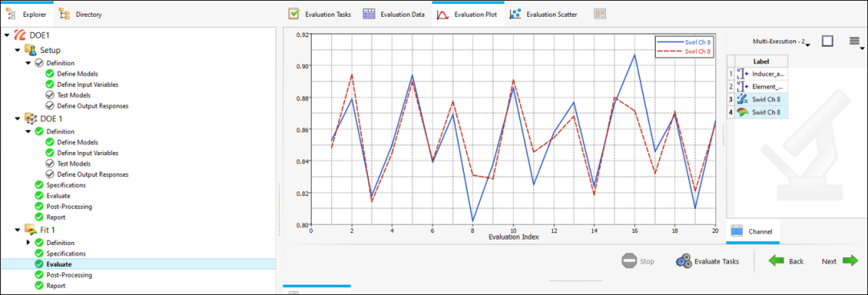Click the grid layout icon after Evaluation Scatter
The height and width of the screenshot is (295, 868).
(x=600, y=14)
